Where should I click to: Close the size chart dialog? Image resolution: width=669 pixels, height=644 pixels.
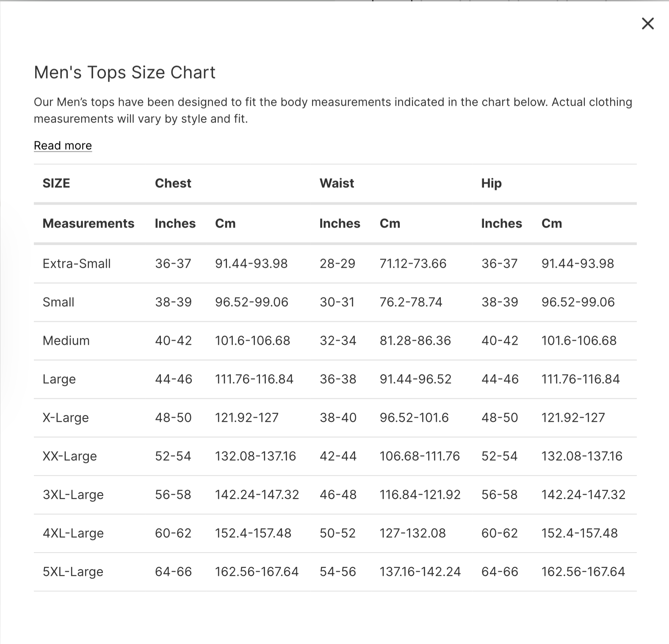[647, 24]
